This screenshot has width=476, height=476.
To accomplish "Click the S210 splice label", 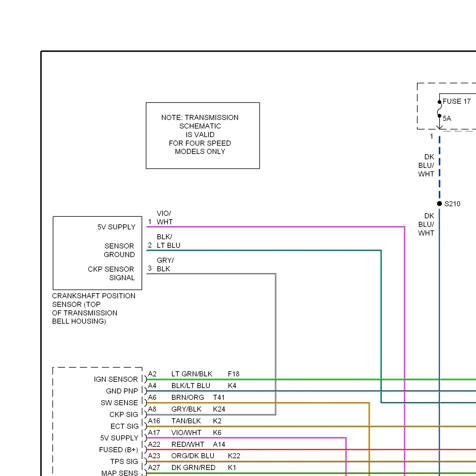I will 452,204.
